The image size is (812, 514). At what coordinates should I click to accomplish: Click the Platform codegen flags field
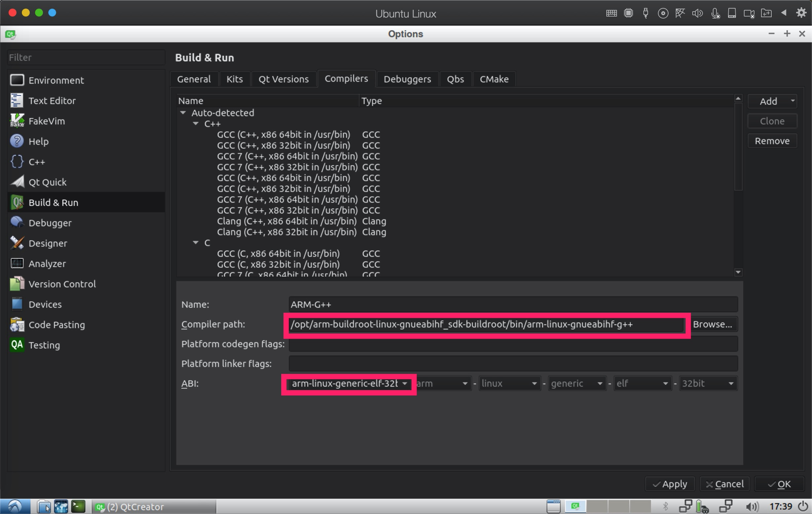[513, 344]
